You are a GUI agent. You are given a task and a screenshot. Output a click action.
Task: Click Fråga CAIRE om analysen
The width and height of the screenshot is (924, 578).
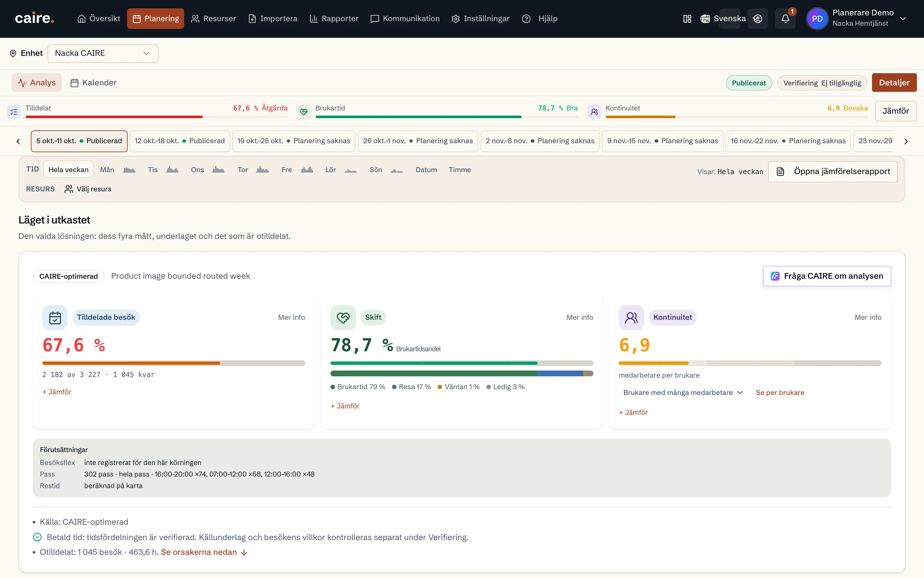(827, 276)
